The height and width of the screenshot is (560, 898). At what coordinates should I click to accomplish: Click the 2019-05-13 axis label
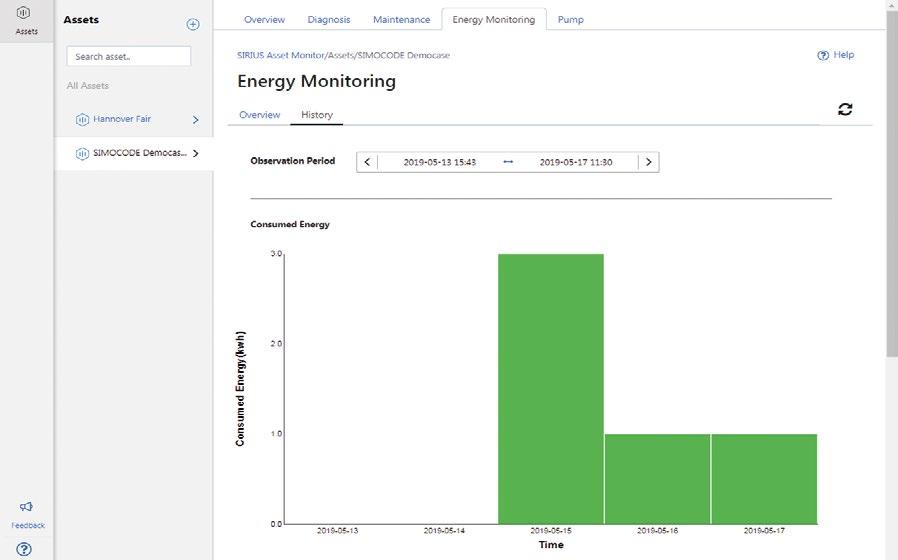(x=337, y=531)
